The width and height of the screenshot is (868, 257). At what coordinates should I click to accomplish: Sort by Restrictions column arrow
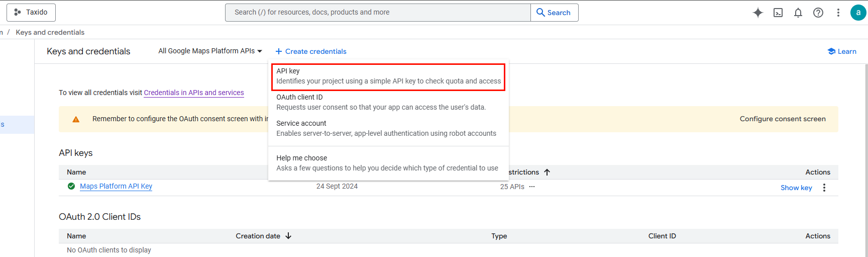click(547, 172)
